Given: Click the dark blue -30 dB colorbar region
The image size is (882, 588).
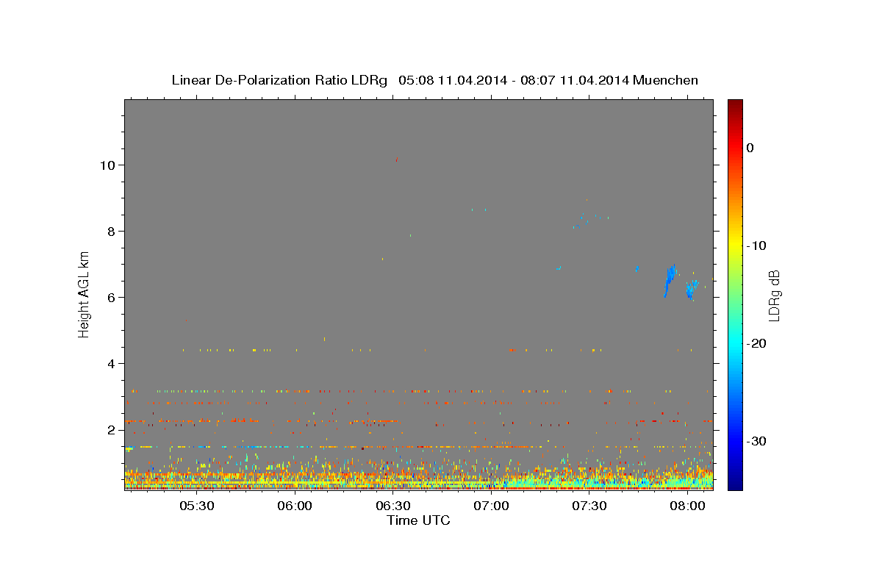Looking at the screenshot, I should 735,441.
